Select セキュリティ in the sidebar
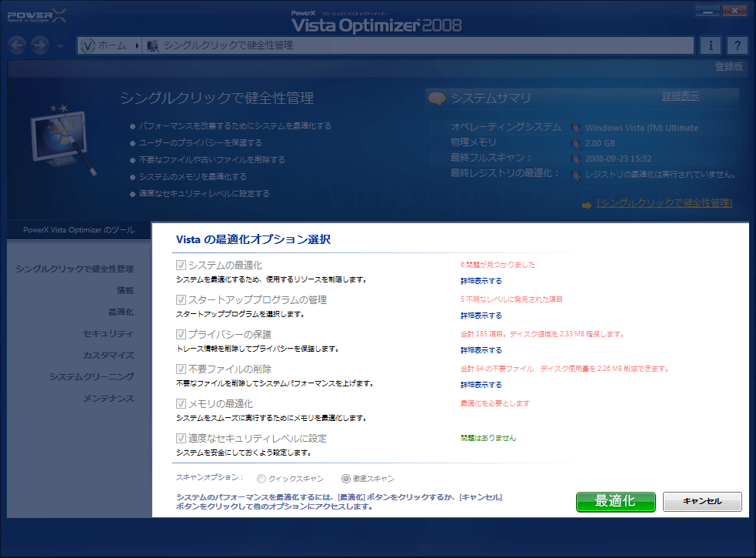Screen dimensions: 756x558 click(108, 333)
